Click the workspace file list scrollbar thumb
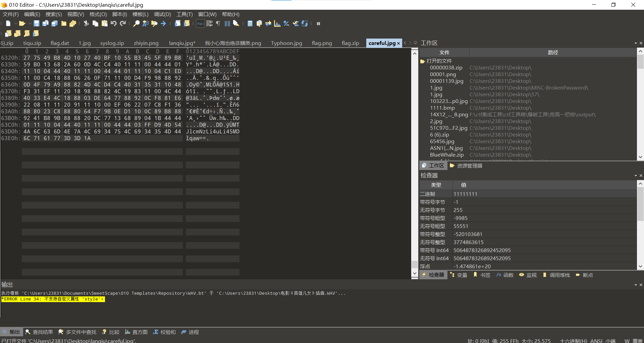The height and width of the screenshot is (343, 644). pyautogui.click(x=640, y=62)
